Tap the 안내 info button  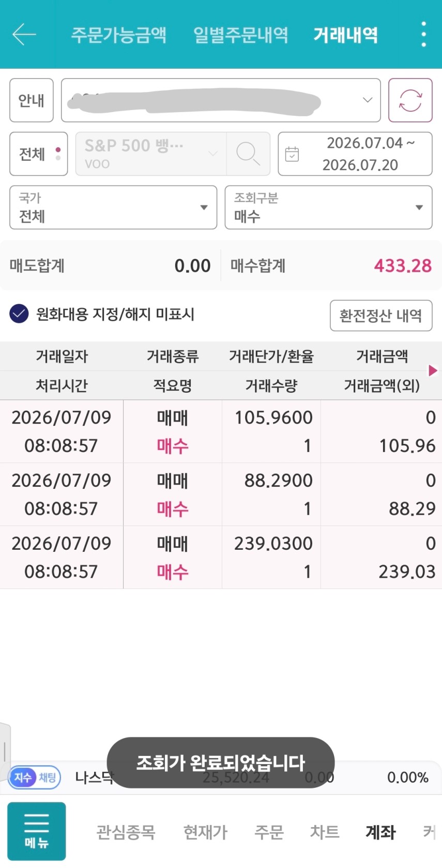coord(32,100)
